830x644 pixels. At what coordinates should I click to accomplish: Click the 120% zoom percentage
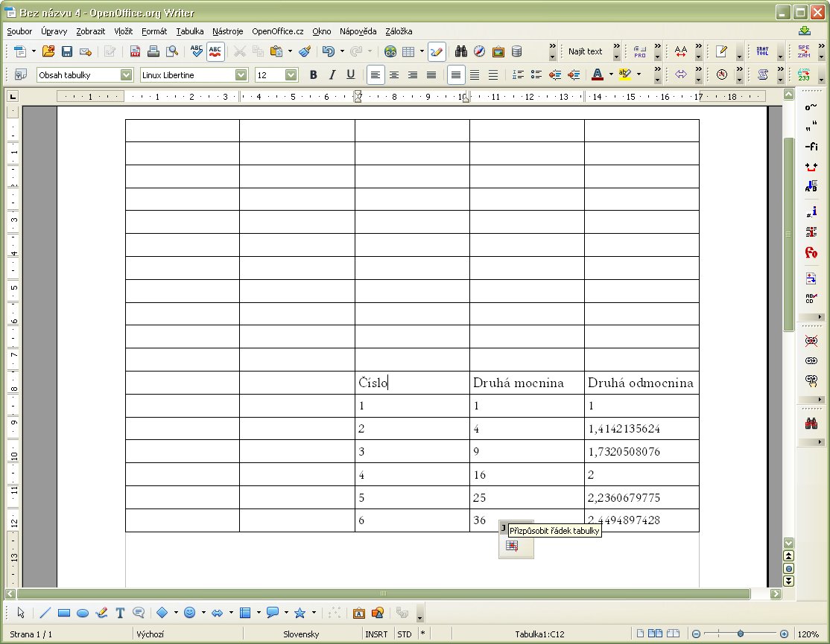point(808,634)
